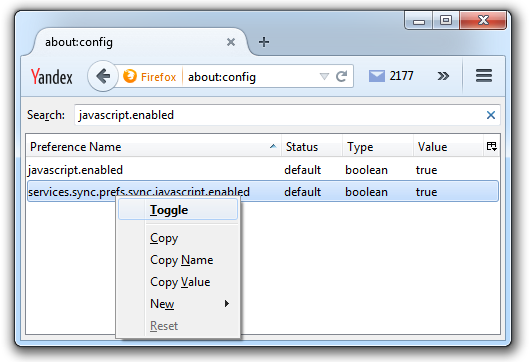Click the 2177 mail counter
Viewport: 529px width, 362px height.
tap(401, 76)
